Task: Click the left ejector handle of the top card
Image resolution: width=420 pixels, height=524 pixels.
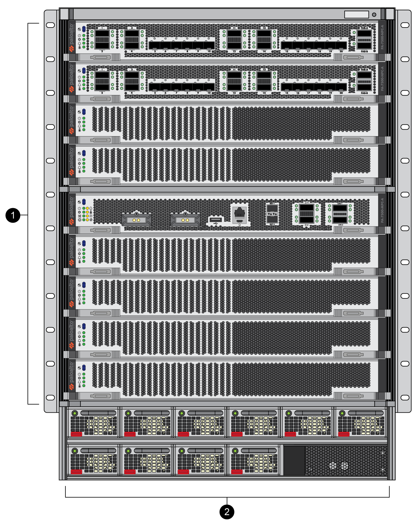Action: (x=101, y=57)
